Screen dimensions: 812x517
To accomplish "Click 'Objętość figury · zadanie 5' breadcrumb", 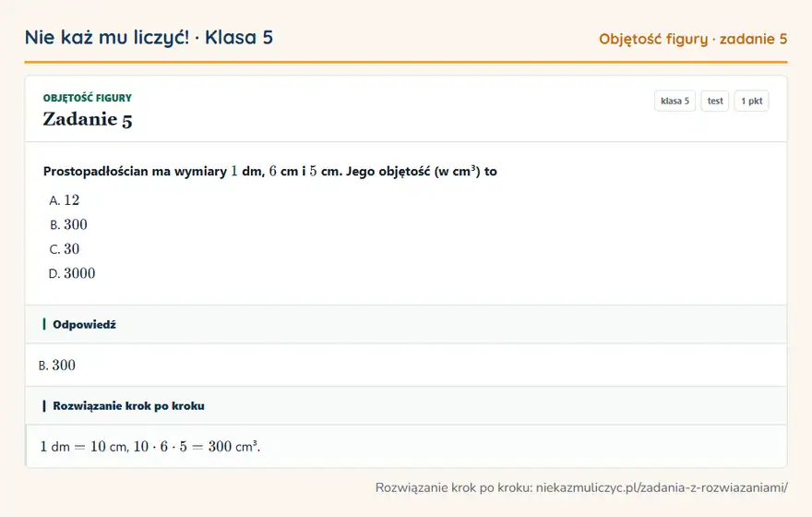I will [x=693, y=39].
